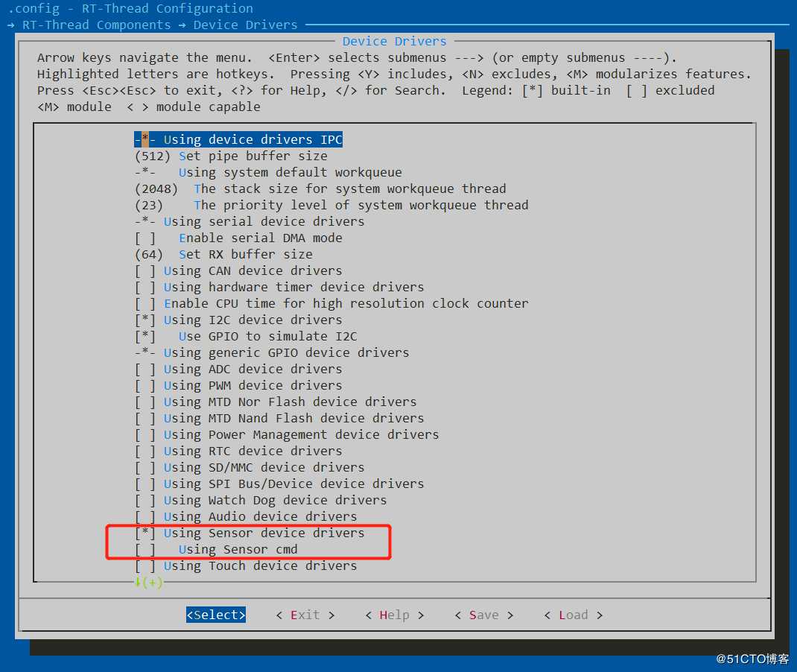Edit stack size for system workqueue thread
This screenshot has height=672, width=797.
pos(321,188)
